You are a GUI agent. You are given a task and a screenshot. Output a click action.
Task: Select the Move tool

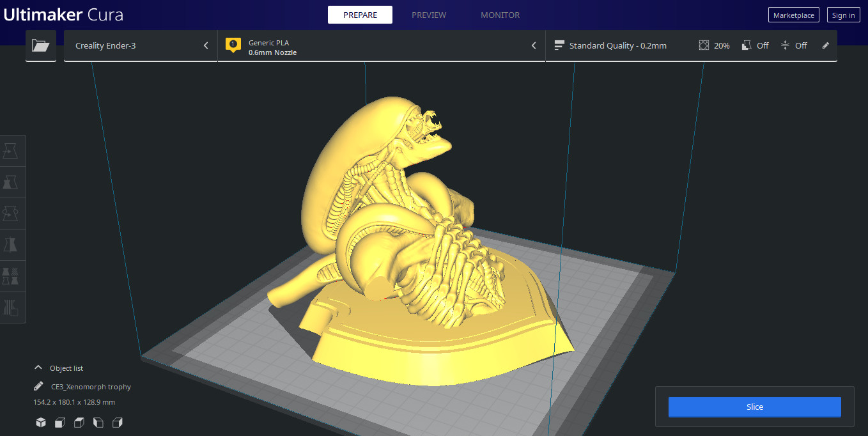coord(12,150)
